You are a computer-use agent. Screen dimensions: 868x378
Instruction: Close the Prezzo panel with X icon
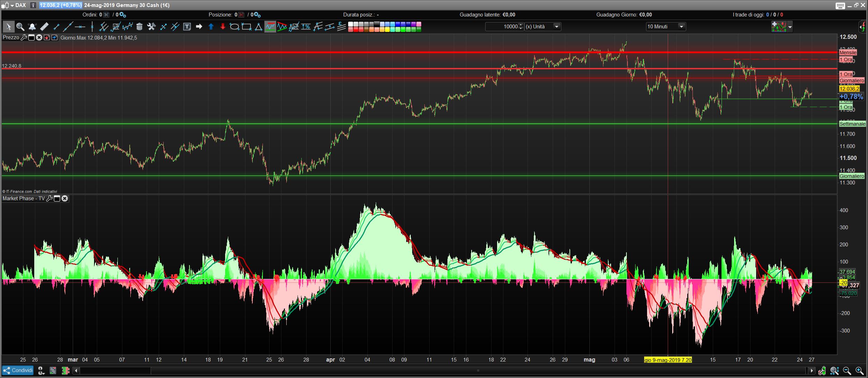pos(39,37)
